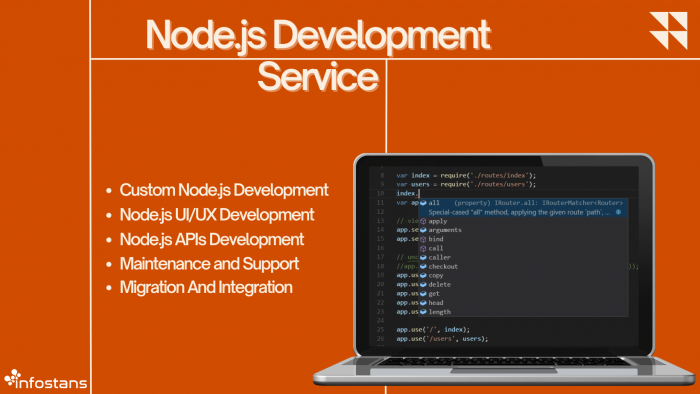The width and height of the screenshot is (700, 394).
Task: Pick 'head' from the suggestions
Action: [523, 303]
